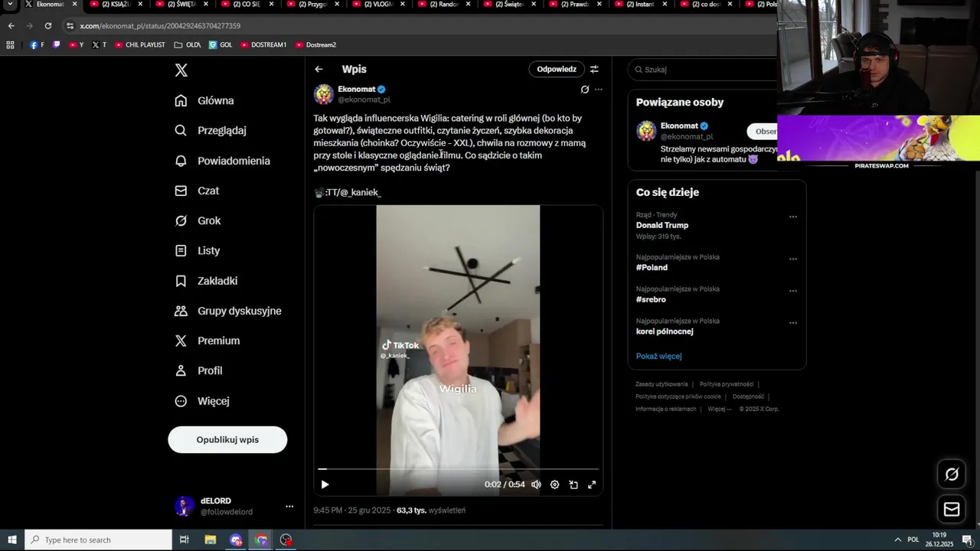Viewport: 980px width, 551px height.
Task: Show hidden system tray icons
Action: [x=897, y=540]
